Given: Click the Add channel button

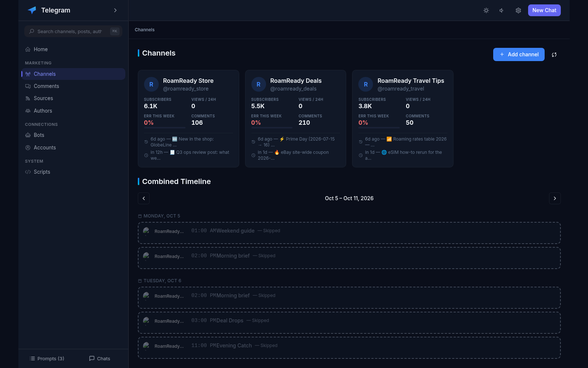Looking at the screenshot, I should click(519, 54).
